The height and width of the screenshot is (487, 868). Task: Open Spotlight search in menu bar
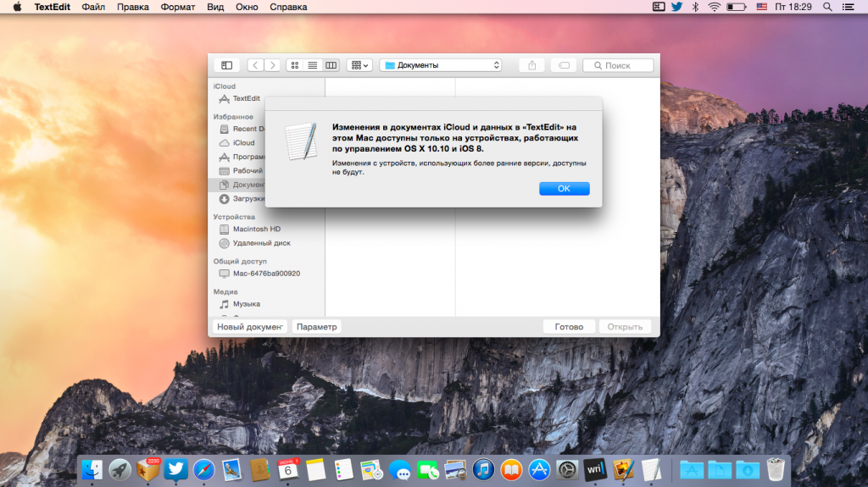point(827,7)
